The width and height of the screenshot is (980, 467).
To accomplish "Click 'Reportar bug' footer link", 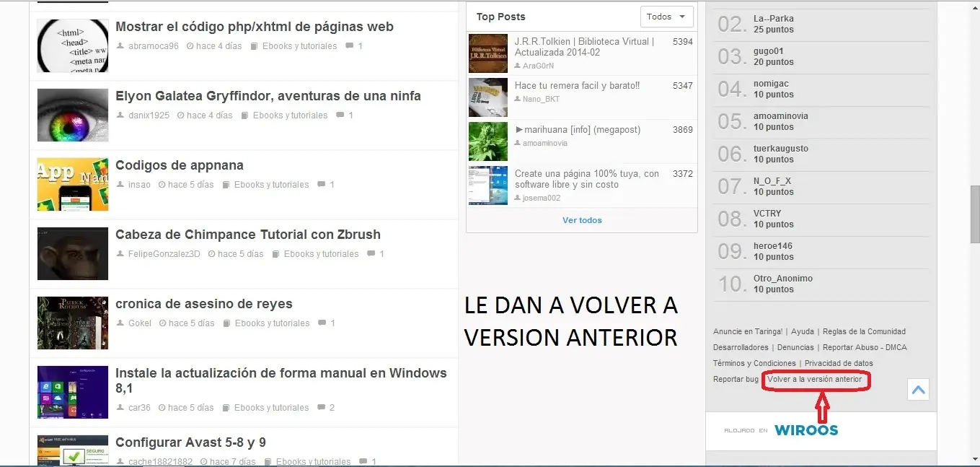I will click(736, 379).
